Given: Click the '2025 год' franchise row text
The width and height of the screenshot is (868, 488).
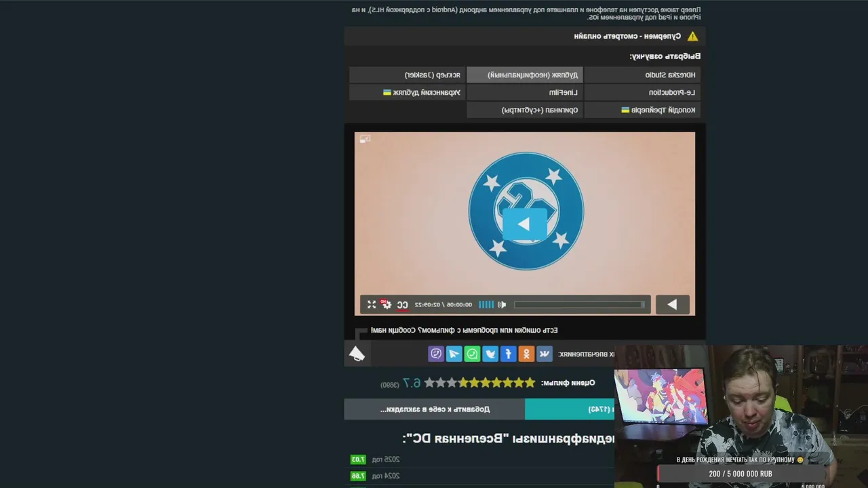Looking at the screenshot, I should [x=386, y=460].
